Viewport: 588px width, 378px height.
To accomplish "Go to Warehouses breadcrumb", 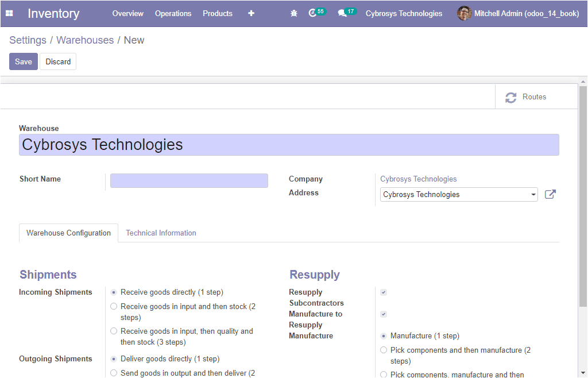I will pyautogui.click(x=85, y=40).
